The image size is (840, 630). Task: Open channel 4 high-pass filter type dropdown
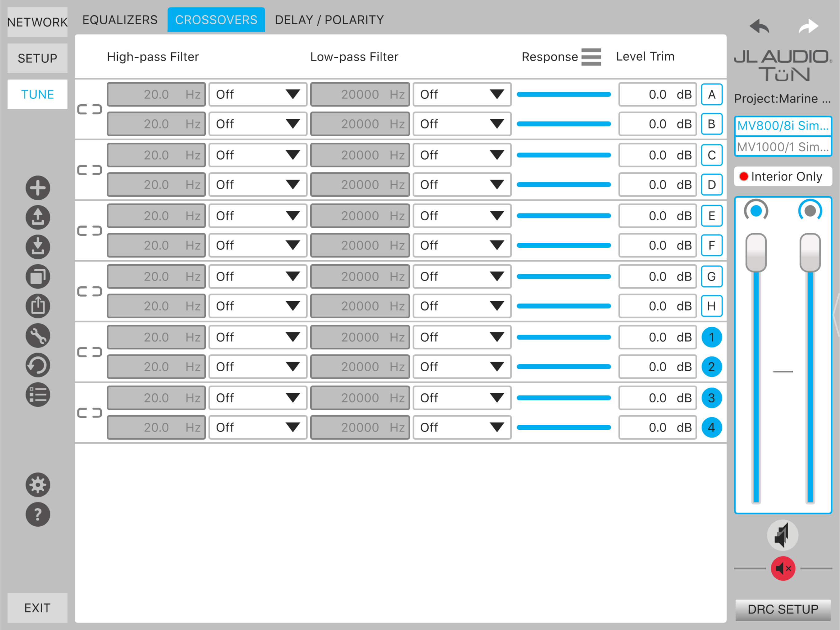pos(258,428)
